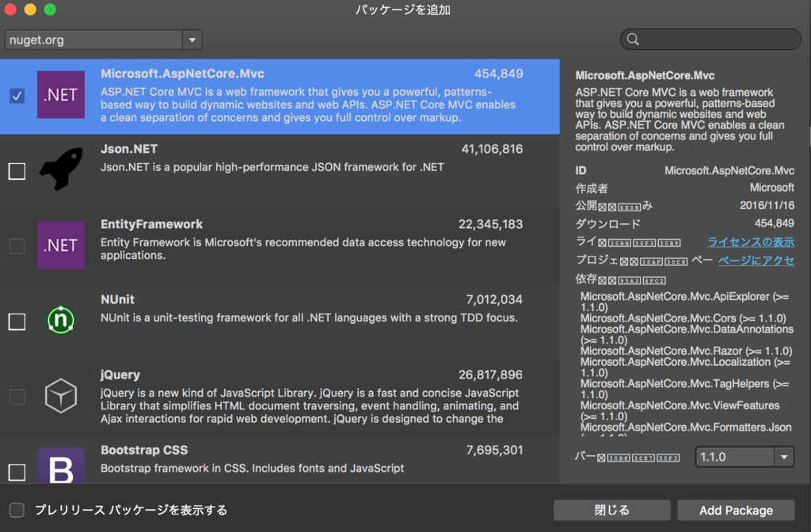The height and width of the screenshot is (532, 811).
Task: Check the jQuery package checkbox
Action: click(x=17, y=397)
